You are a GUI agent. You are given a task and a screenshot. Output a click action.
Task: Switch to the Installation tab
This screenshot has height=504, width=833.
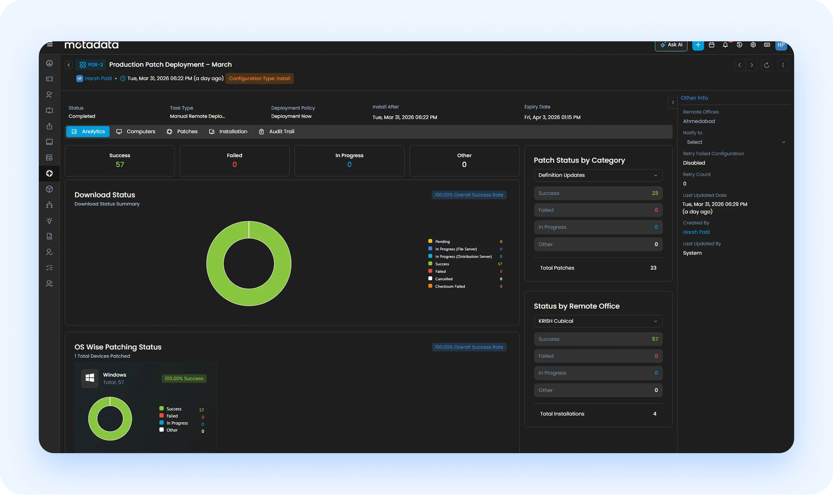pyautogui.click(x=228, y=132)
